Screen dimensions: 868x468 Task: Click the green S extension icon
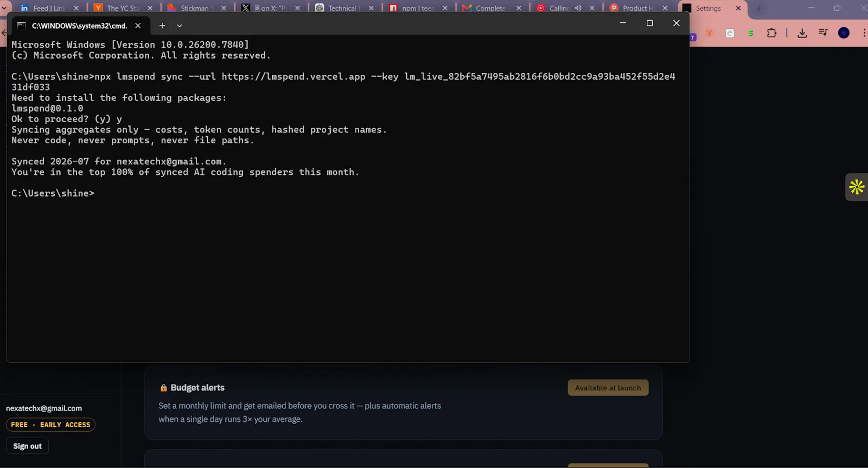751,33
